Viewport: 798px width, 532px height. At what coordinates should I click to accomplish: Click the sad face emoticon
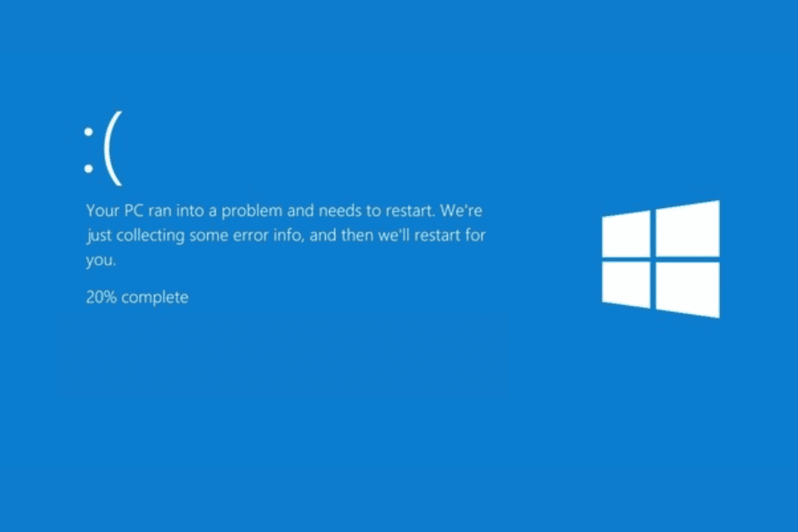point(103,149)
